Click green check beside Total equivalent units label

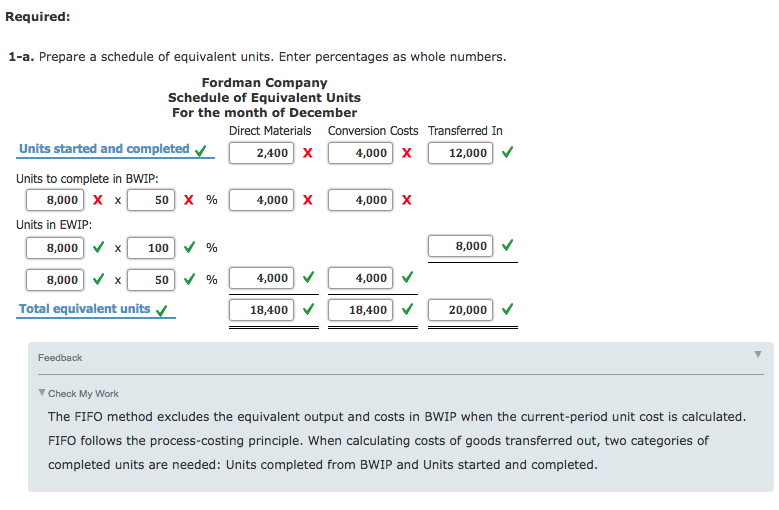click(x=162, y=309)
